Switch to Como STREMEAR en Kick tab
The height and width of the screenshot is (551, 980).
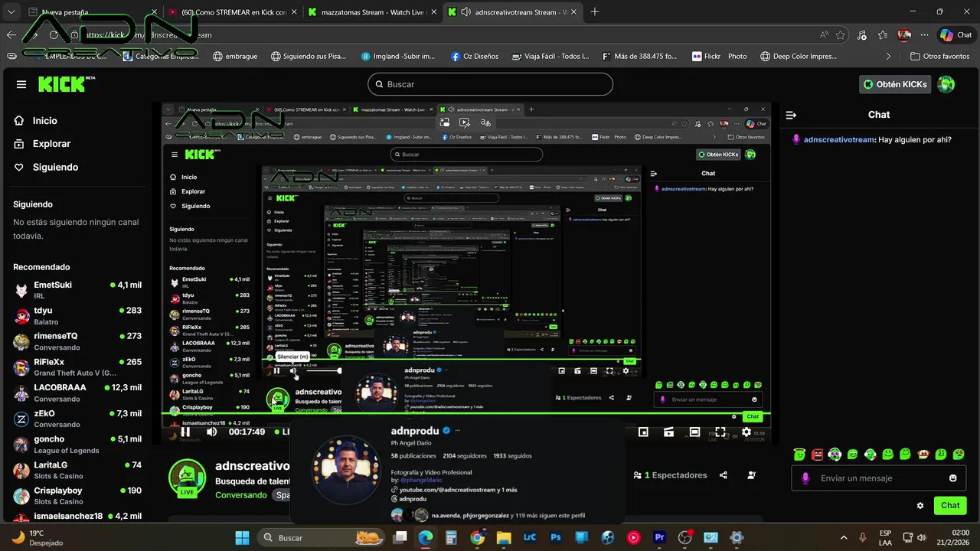coord(234,12)
